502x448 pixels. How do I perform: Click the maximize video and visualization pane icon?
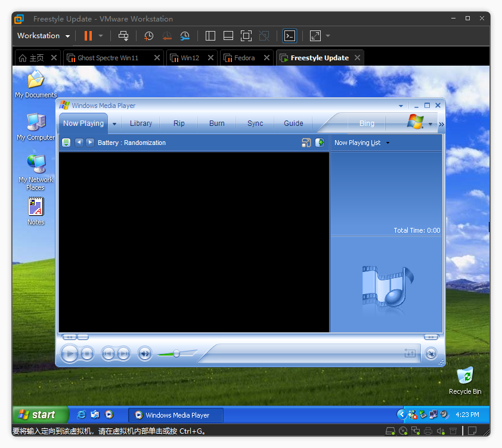point(306,143)
